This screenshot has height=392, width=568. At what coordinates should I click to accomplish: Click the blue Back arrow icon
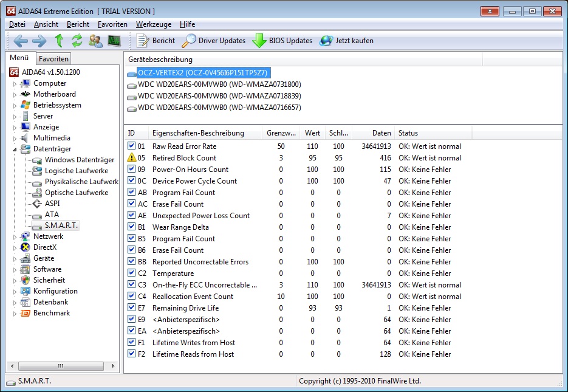[21, 41]
